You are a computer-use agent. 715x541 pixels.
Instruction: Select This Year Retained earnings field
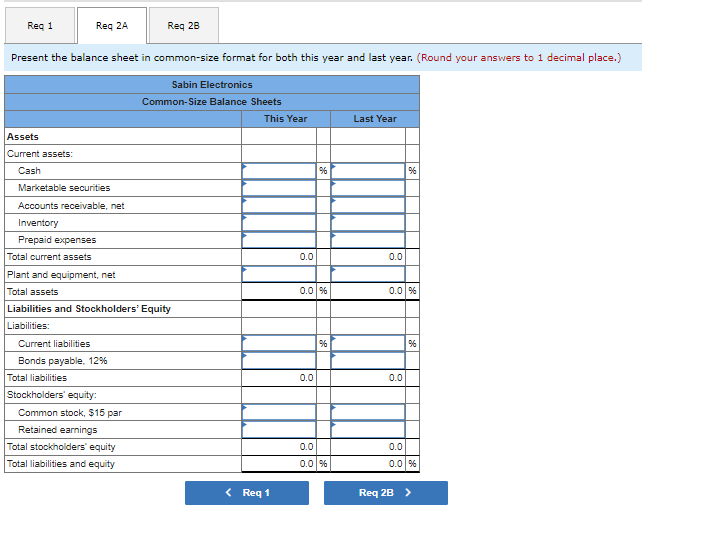click(x=279, y=429)
